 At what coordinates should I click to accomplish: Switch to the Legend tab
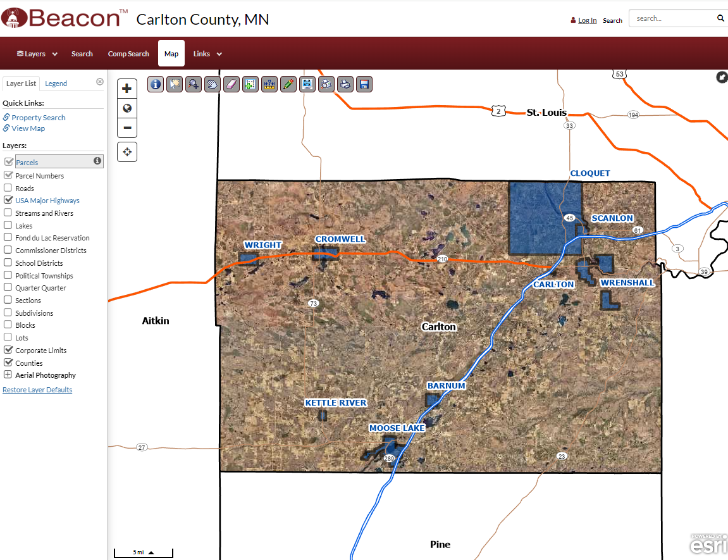pyautogui.click(x=56, y=84)
